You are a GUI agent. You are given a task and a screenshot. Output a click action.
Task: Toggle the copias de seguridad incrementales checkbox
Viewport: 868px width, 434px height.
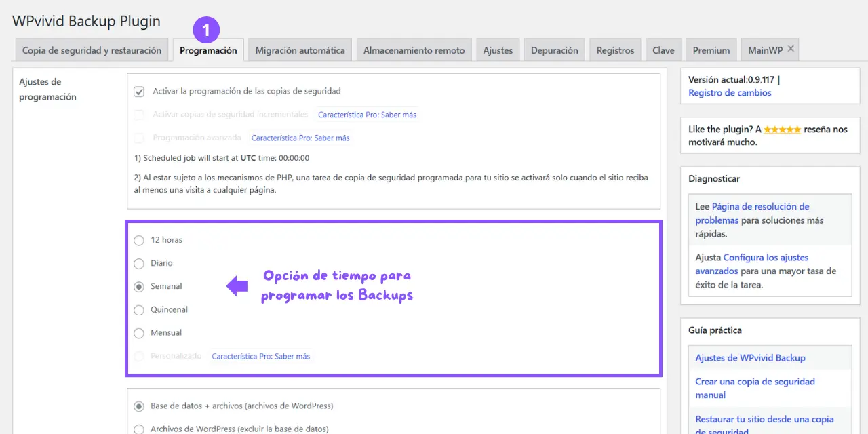[x=139, y=115]
